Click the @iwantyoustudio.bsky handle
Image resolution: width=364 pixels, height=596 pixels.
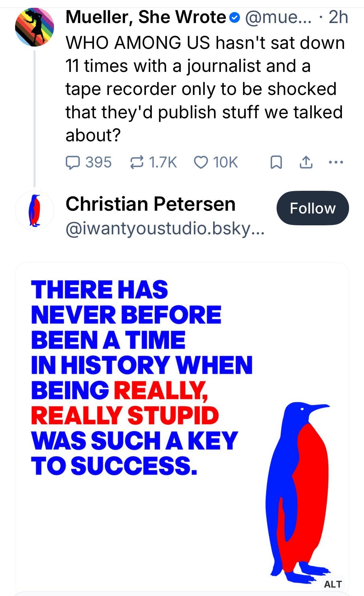point(165,229)
